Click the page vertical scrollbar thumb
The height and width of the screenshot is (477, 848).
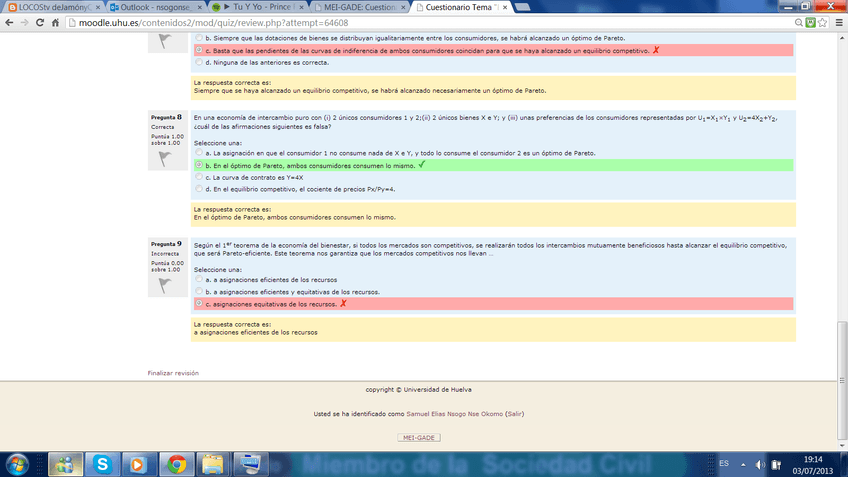point(842,381)
